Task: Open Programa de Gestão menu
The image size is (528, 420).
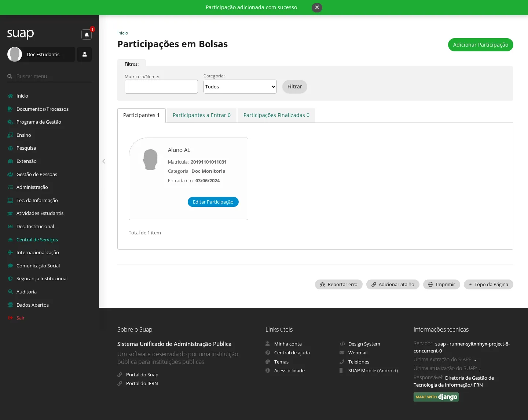Action: click(39, 122)
